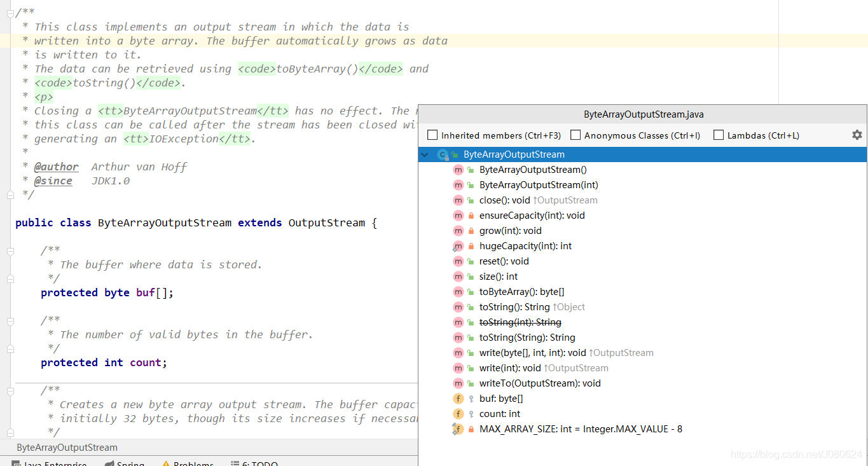
Task: Click public visibility icon of write(int): void
Action: pos(471,368)
